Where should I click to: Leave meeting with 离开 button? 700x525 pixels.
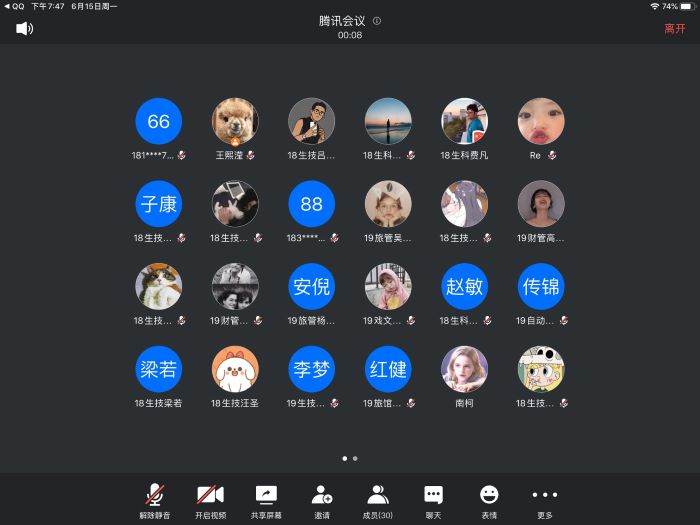pyautogui.click(x=675, y=29)
